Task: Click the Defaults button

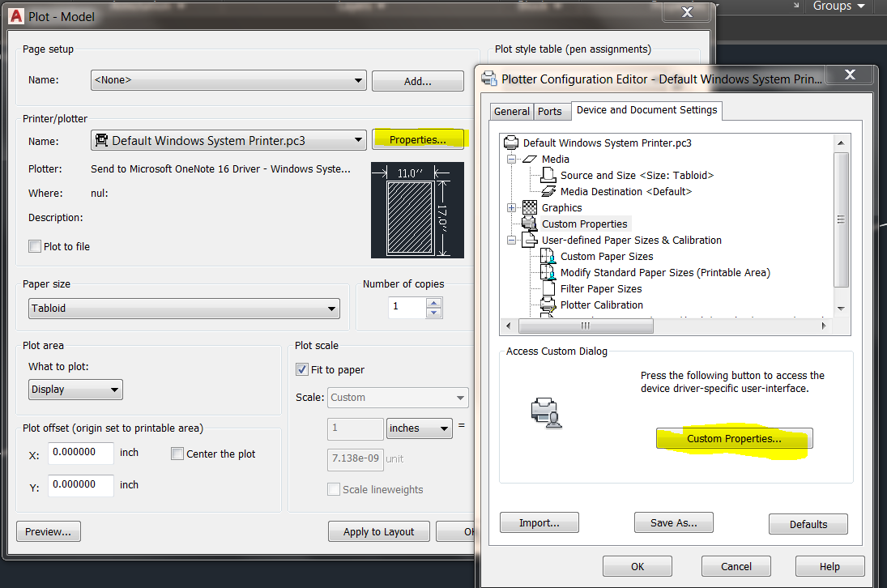Action: [x=808, y=524]
